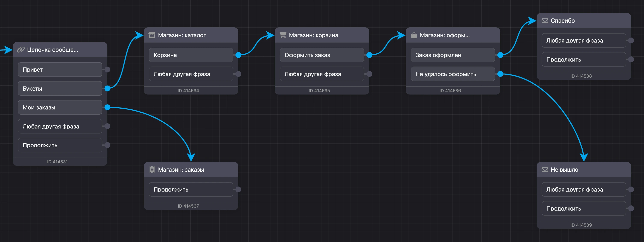The image size is (644, 242).
Task: Click the shopping cart icon on Магазин: корзина
Action: tap(282, 35)
